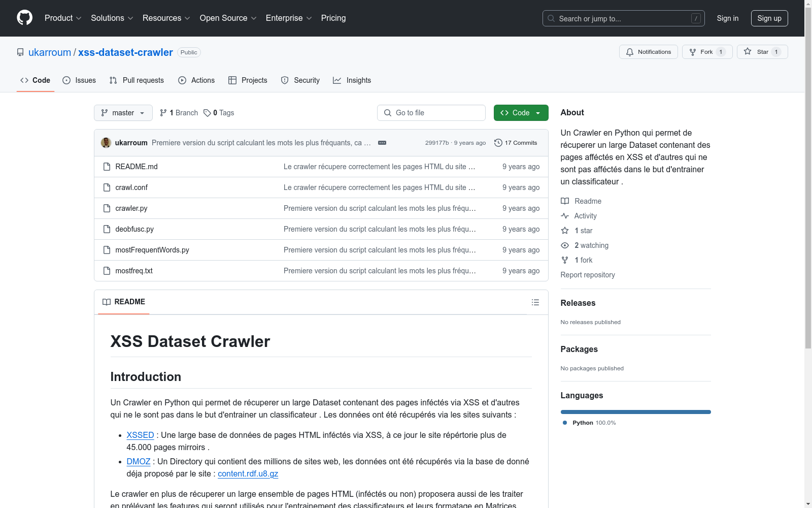Click the pulse icon next to Activity
The image size is (812, 508).
coord(565,216)
